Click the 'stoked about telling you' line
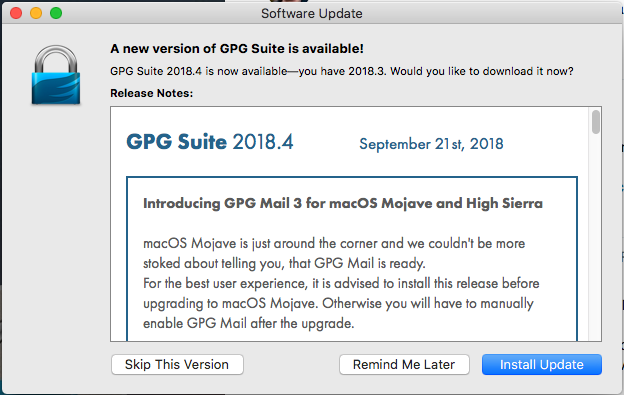 [284, 263]
